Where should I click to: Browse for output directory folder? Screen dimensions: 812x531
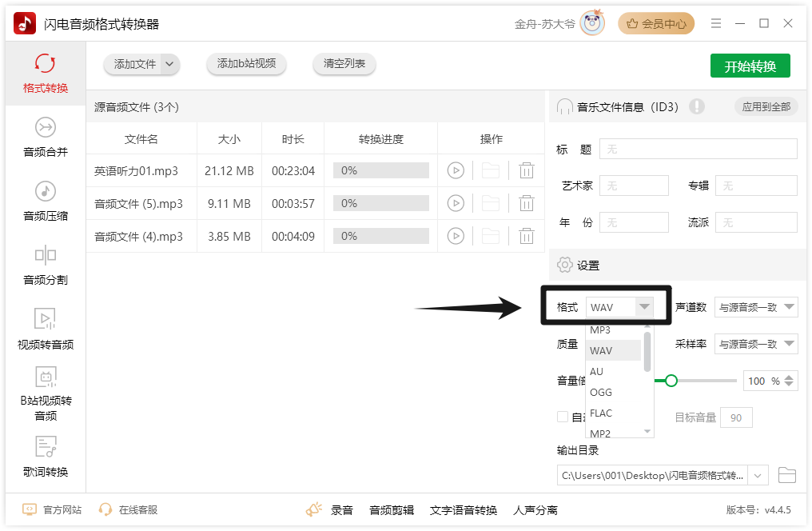(787, 475)
